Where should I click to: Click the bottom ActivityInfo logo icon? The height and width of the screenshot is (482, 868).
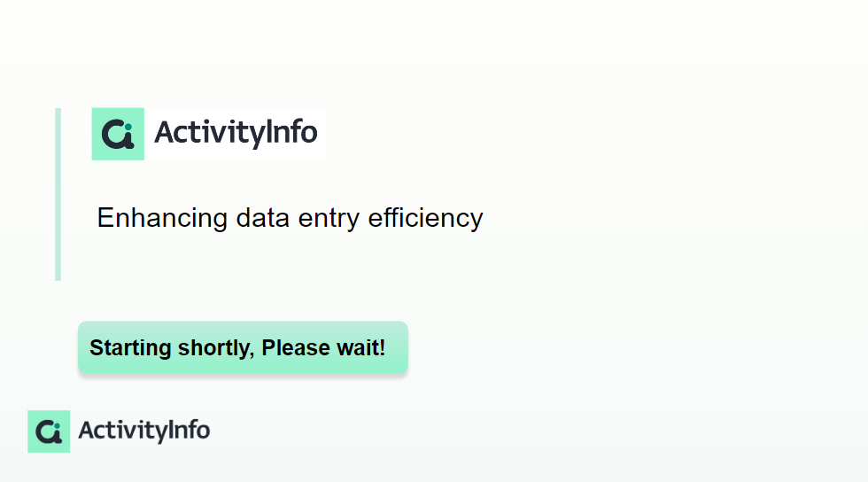(49, 431)
